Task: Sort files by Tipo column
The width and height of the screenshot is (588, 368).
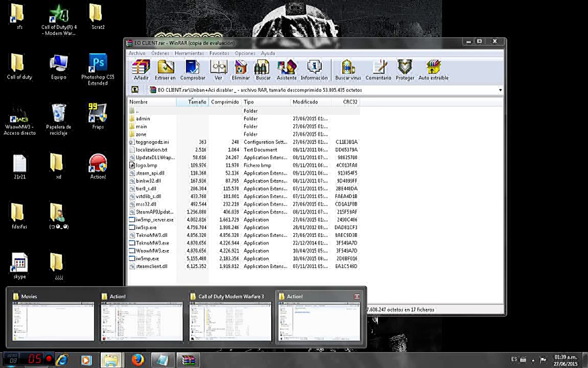Action: (x=266, y=102)
